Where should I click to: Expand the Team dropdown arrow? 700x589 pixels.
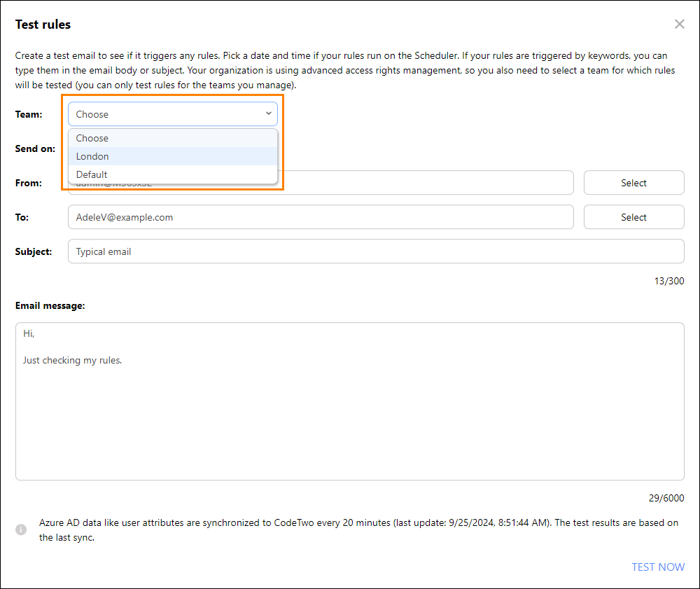(x=268, y=113)
